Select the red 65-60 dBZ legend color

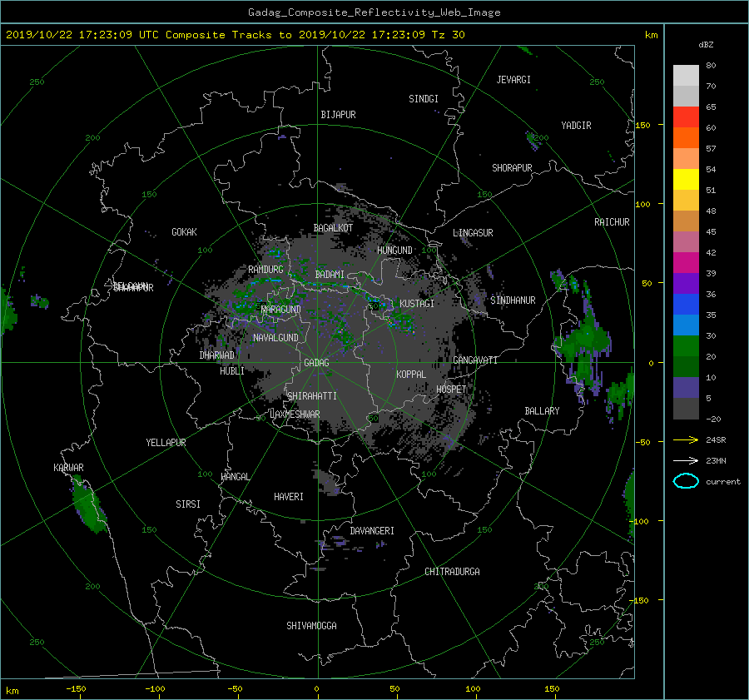pyautogui.click(x=686, y=117)
